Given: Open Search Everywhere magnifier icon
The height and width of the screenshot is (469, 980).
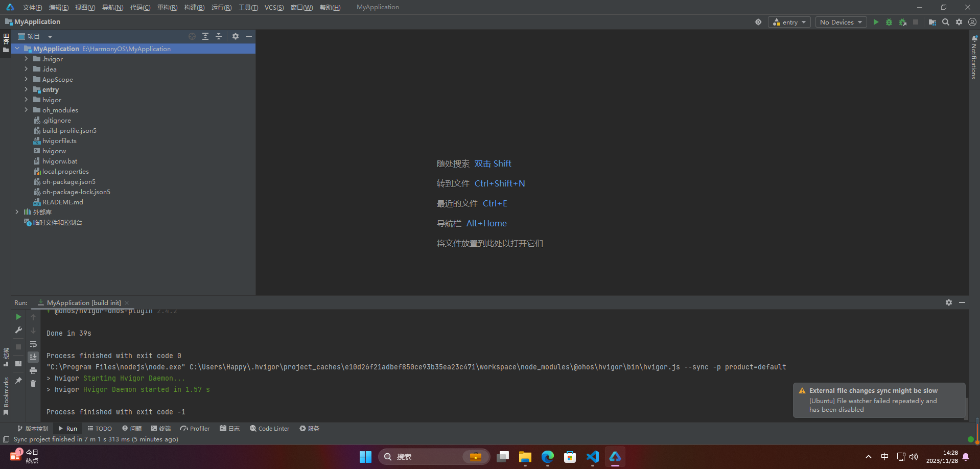Looking at the screenshot, I should pos(946,22).
